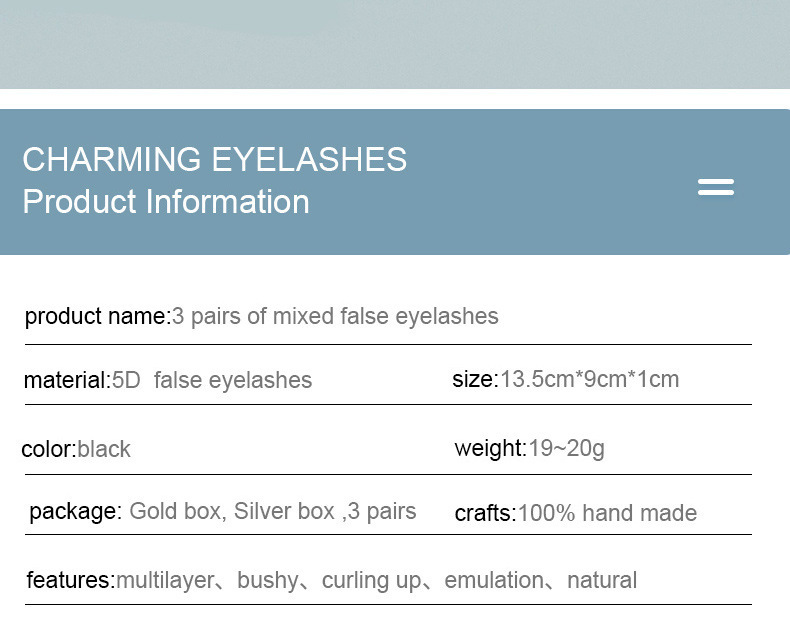The height and width of the screenshot is (618, 790).
Task: Select the 13.5cm*9cm*1cm size value
Action: click(x=589, y=379)
